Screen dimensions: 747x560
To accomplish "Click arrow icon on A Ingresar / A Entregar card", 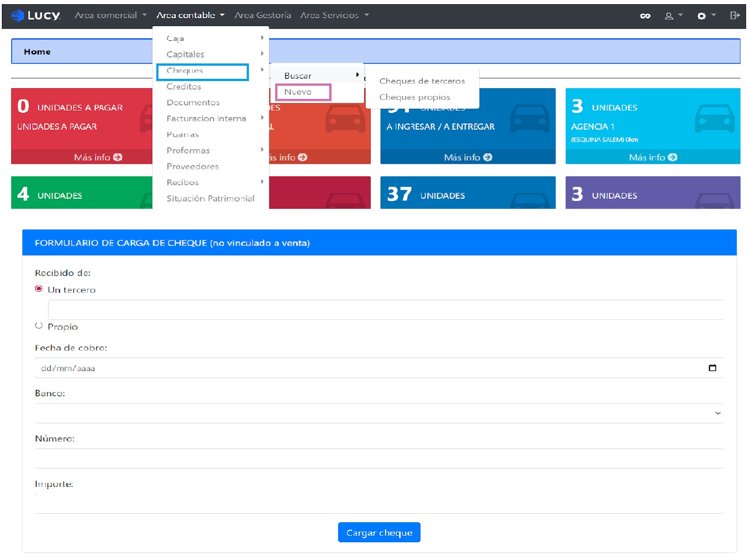I will [488, 157].
